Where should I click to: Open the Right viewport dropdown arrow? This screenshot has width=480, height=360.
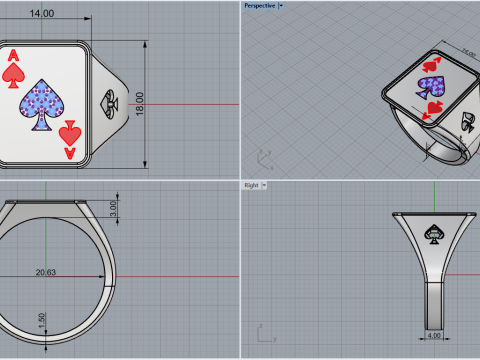(264, 185)
